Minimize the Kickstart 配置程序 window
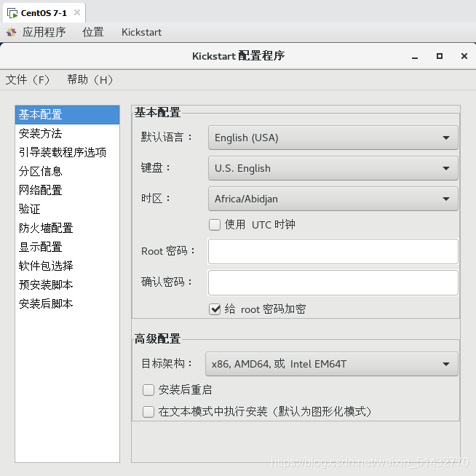This screenshot has height=476, width=476. 415,57
